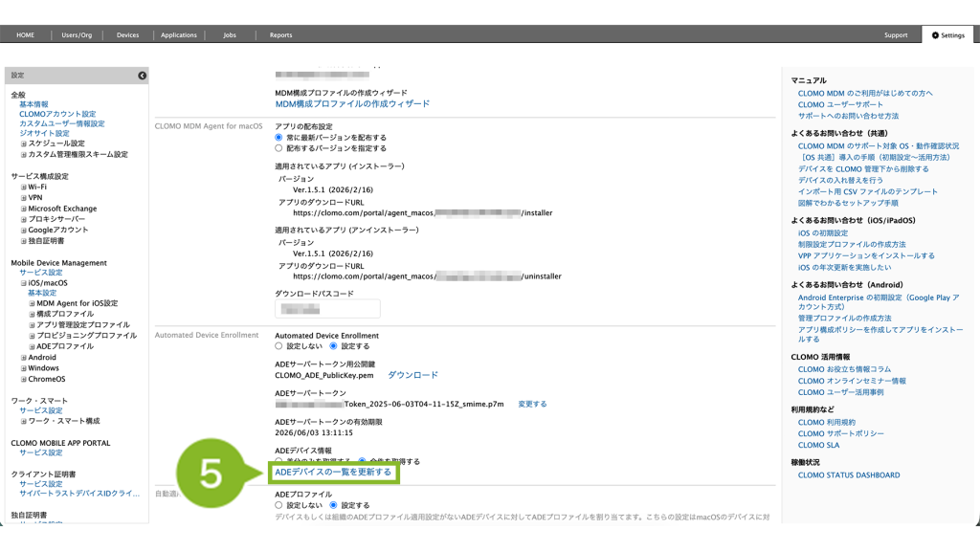Choose 設定する for ADEプロファイル
Image resolution: width=980 pixels, height=551 pixels.
coord(334,505)
